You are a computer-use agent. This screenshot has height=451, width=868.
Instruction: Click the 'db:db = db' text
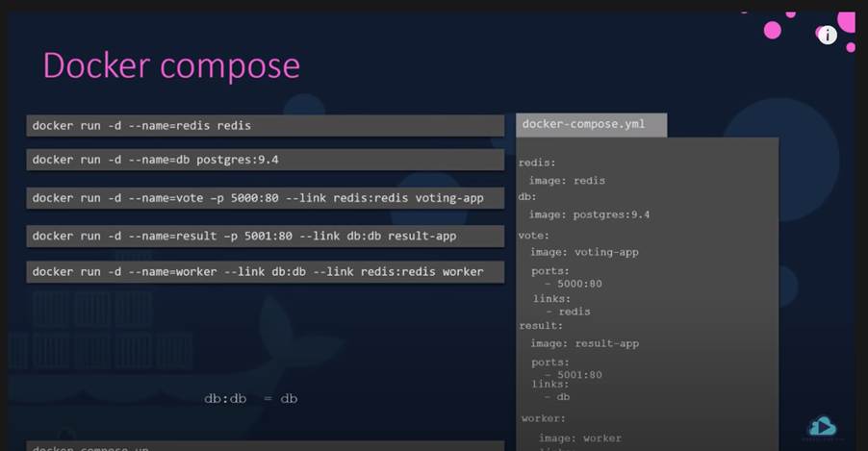250,398
